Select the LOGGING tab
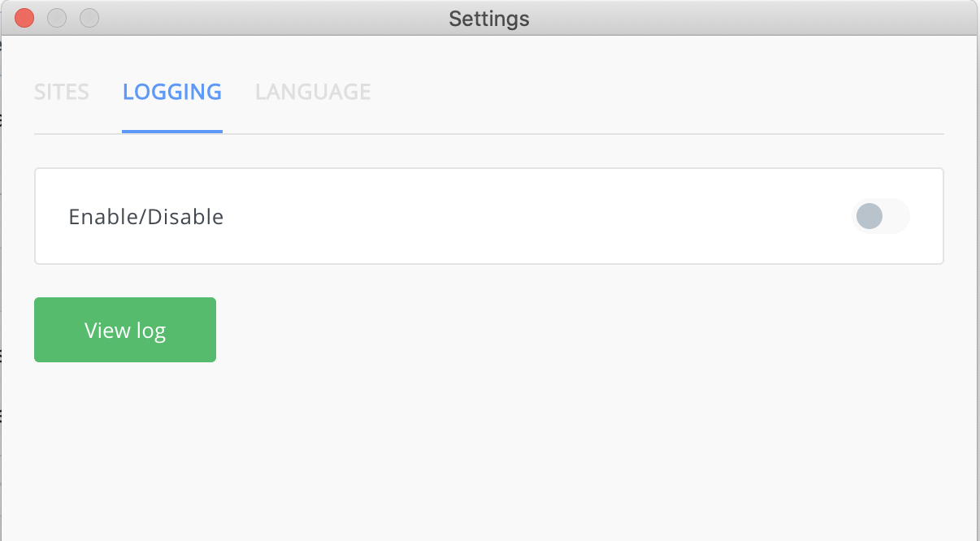Screen dimensions: 980x541 pyautogui.click(x=171, y=92)
